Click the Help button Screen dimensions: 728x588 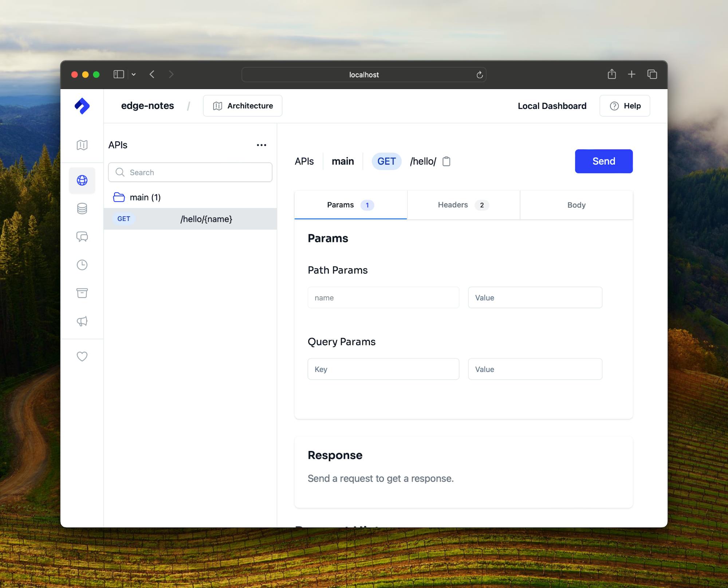pos(625,106)
